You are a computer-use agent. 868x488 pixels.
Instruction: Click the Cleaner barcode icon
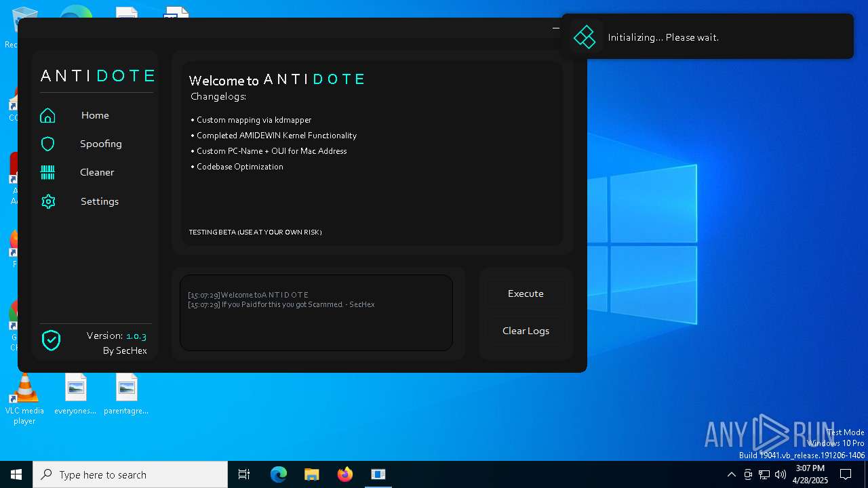[x=47, y=172]
